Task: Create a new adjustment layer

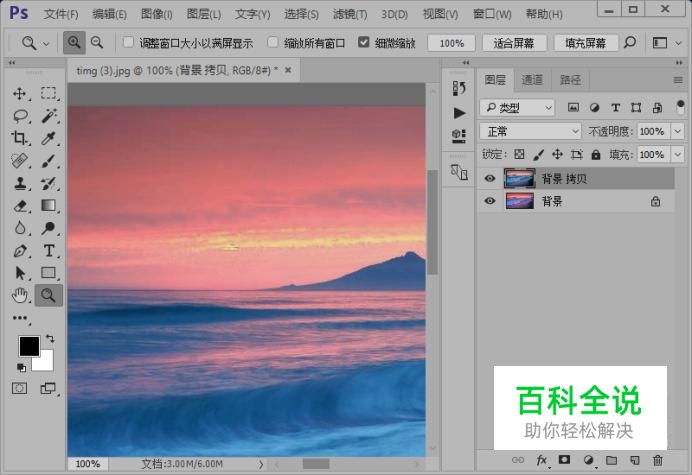Action: click(588, 460)
